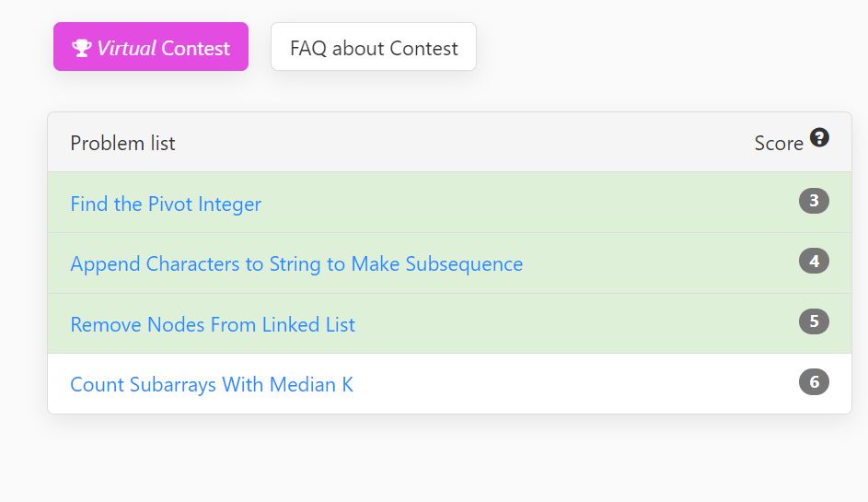This screenshot has height=502, width=868.
Task: Open the FAQ about Contest
Action: [373, 48]
